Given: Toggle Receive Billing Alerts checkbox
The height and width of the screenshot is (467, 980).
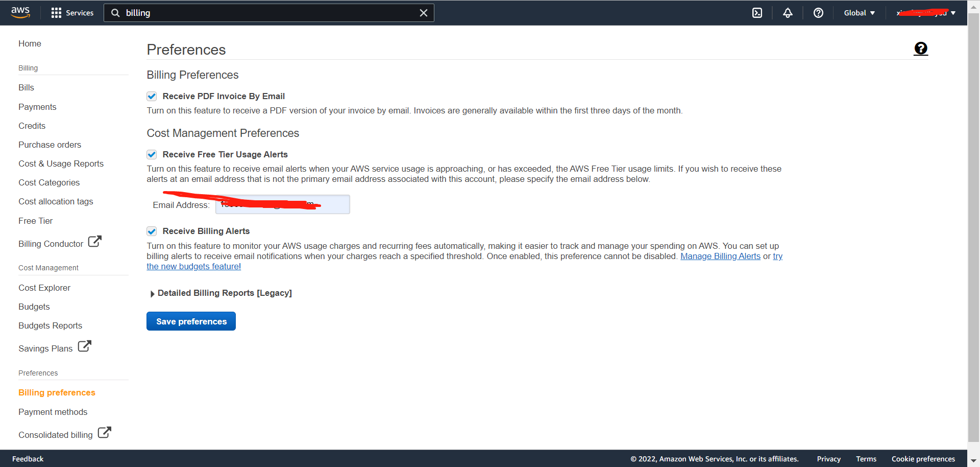Looking at the screenshot, I should (152, 231).
